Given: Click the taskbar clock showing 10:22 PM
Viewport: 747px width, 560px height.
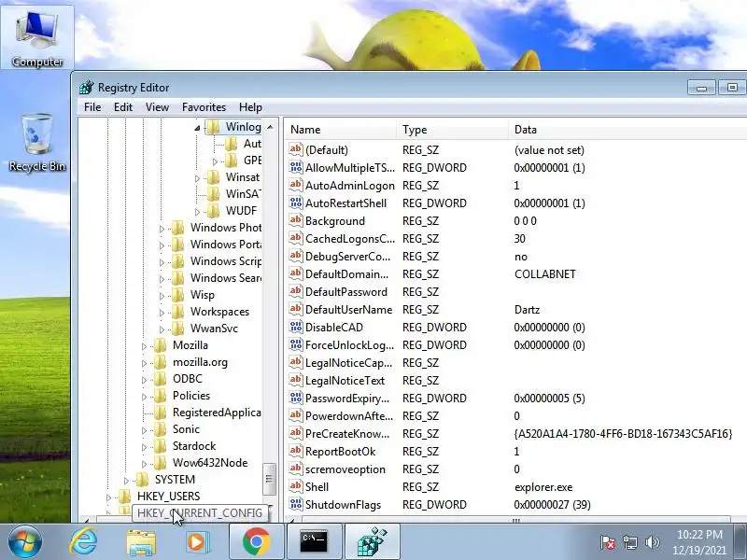Looking at the screenshot, I should coord(699,542).
